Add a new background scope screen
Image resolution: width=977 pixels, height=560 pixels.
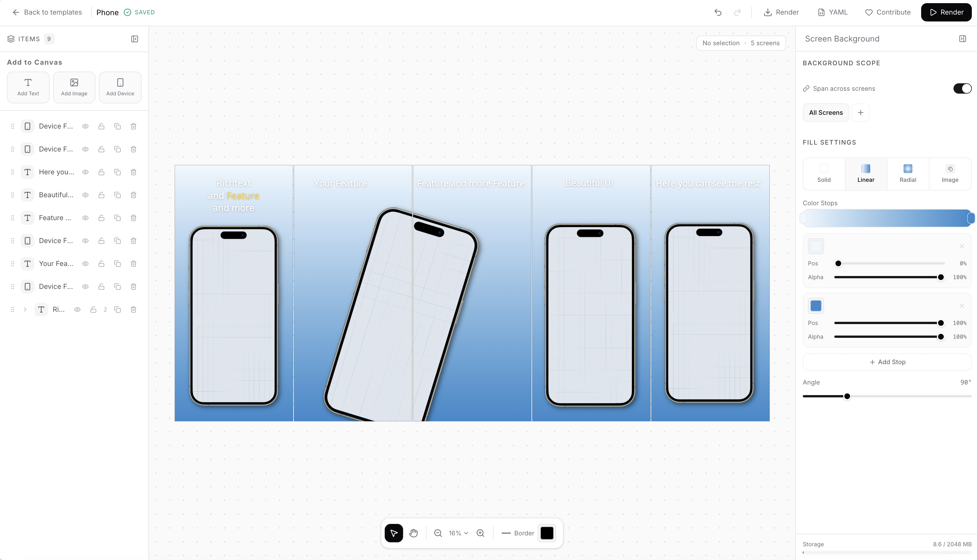[x=860, y=113]
